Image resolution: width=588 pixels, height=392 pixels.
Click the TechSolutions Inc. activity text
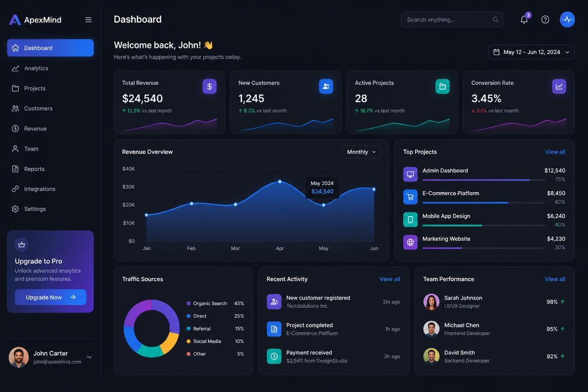coord(307,306)
